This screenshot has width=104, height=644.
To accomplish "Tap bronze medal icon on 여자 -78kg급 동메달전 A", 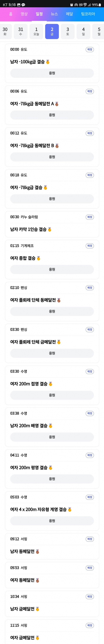I will [57, 104].
